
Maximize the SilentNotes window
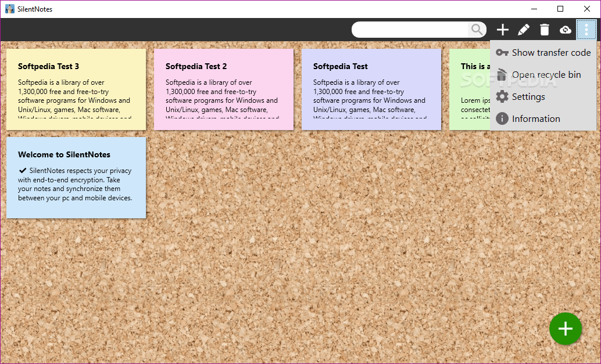coord(560,9)
